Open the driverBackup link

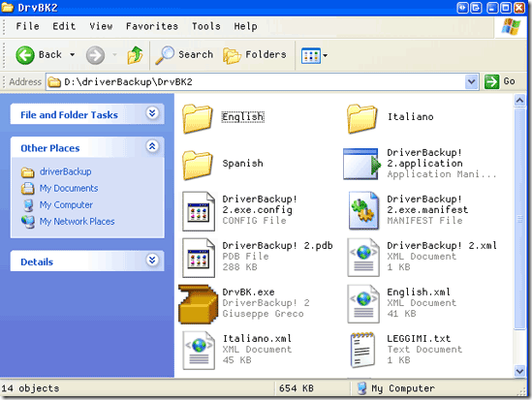pos(66,171)
